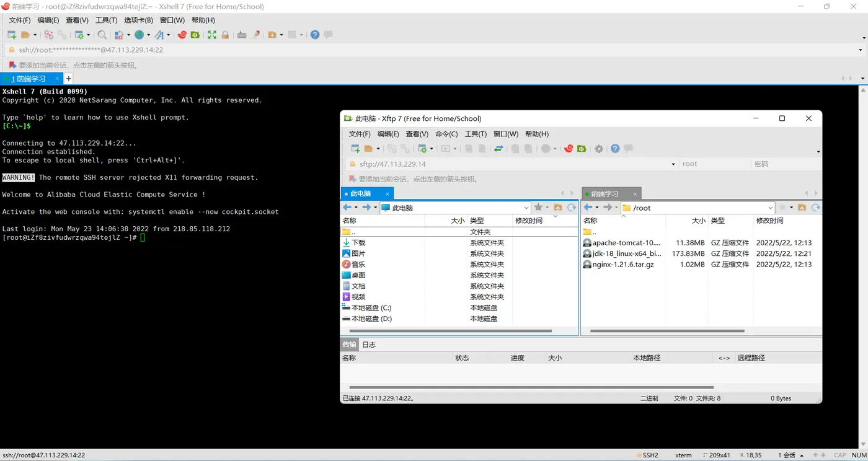Launch Xftp via green icon in Xshell toolbar

coord(195,35)
